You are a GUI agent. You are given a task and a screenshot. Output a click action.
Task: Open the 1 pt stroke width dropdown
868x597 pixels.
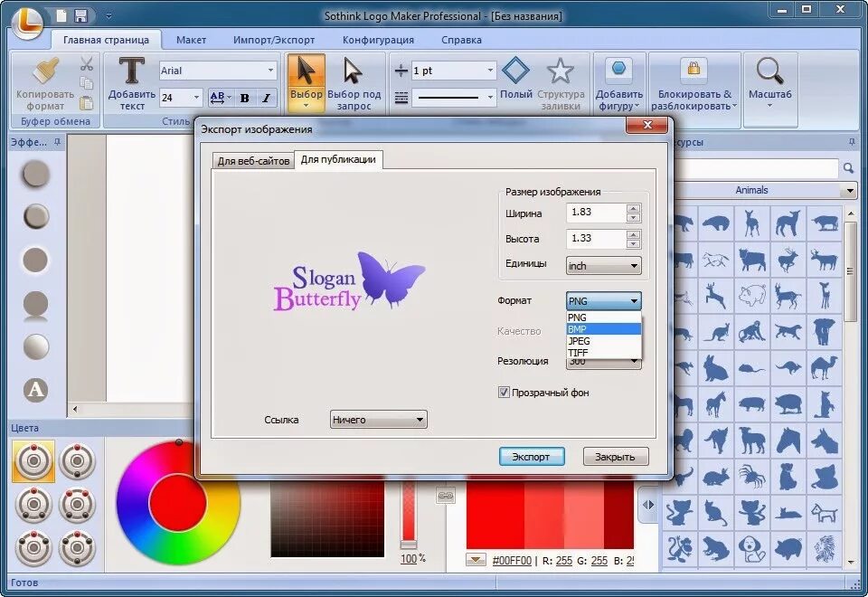[490, 71]
